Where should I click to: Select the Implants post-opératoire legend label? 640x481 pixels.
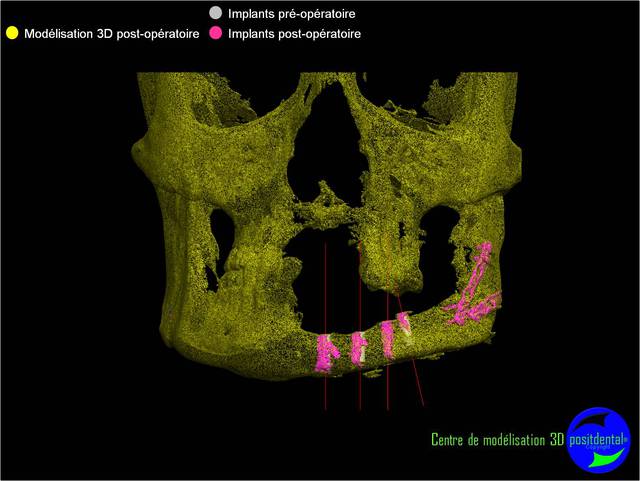(x=294, y=33)
